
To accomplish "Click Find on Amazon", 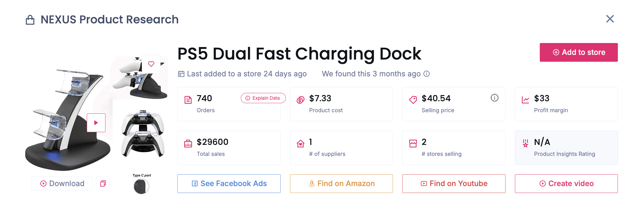I will pos(341,184).
